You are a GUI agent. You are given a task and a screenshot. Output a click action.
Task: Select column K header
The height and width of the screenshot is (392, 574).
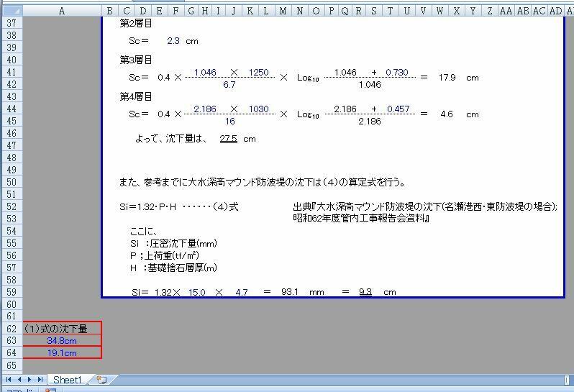point(250,11)
